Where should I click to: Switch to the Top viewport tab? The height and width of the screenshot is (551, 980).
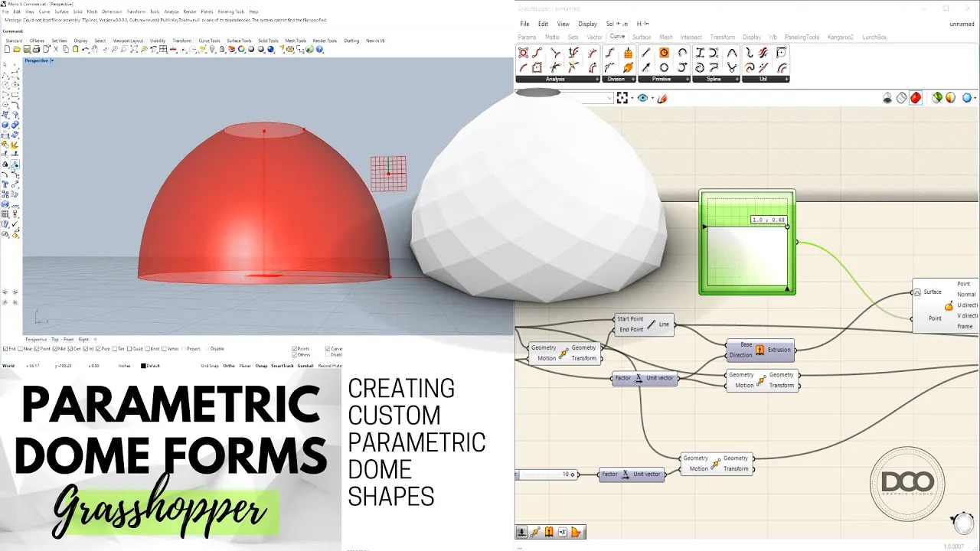[54, 339]
